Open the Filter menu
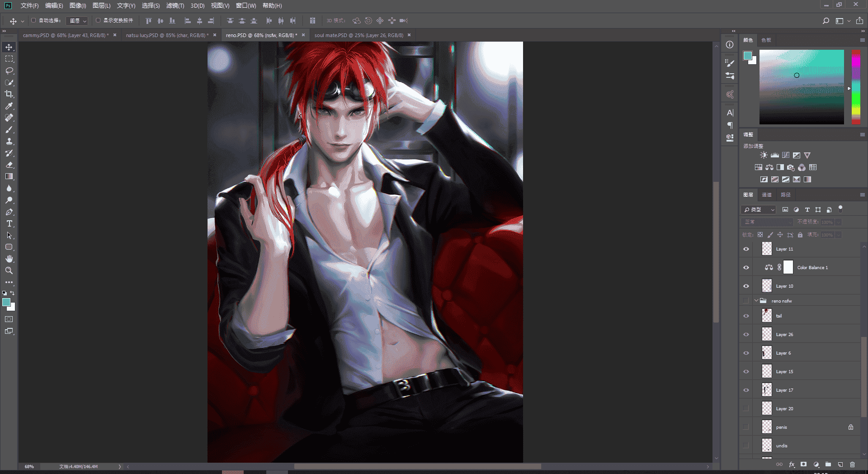This screenshot has height=474, width=868. point(175,5)
